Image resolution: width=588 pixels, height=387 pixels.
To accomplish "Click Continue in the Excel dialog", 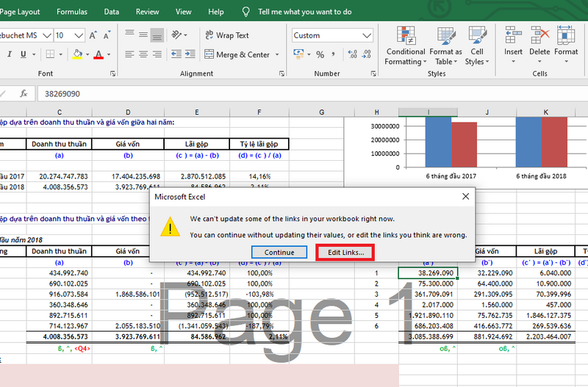I will (x=279, y=252).
